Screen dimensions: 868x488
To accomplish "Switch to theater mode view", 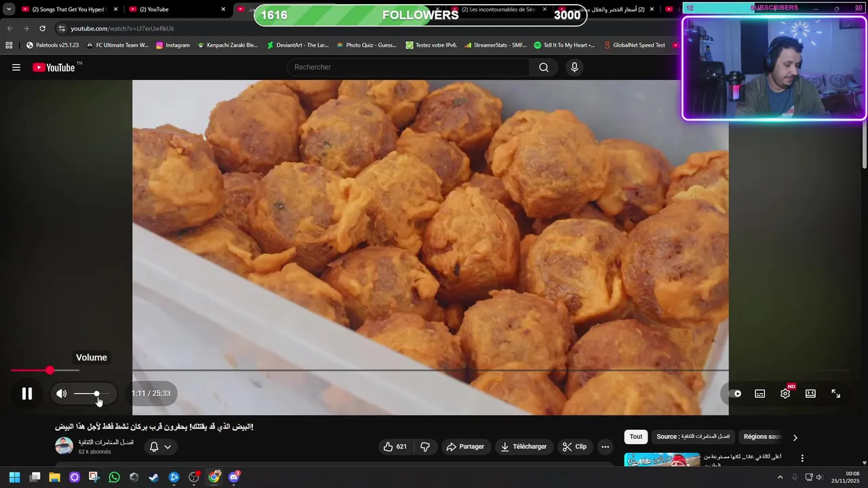I will (x=810, y=393).
